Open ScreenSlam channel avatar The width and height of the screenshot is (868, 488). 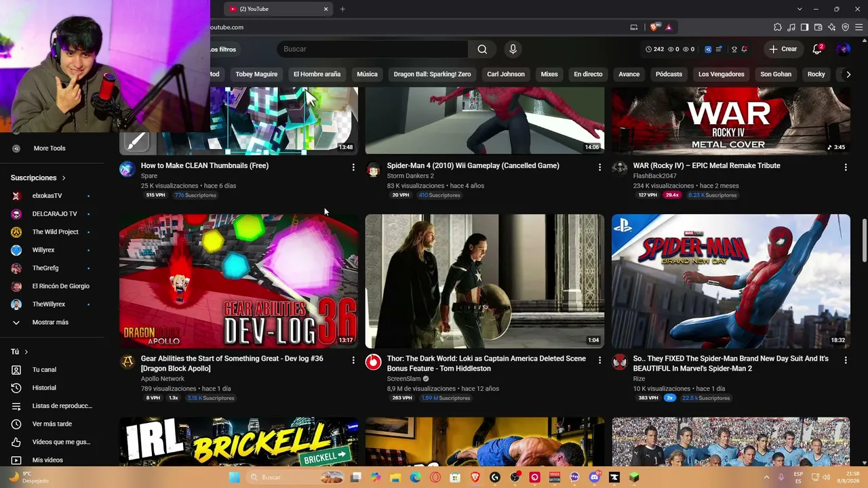click(374, 362)
